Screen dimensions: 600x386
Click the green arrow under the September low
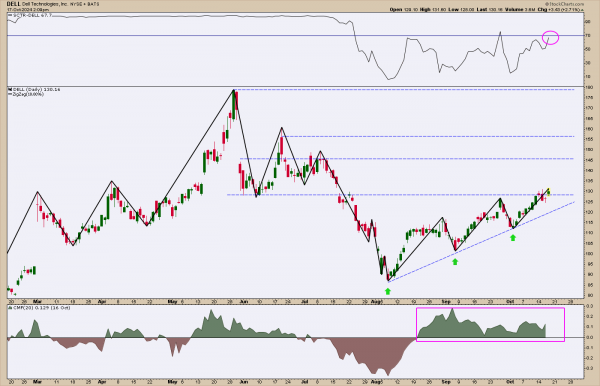point(455,262)
